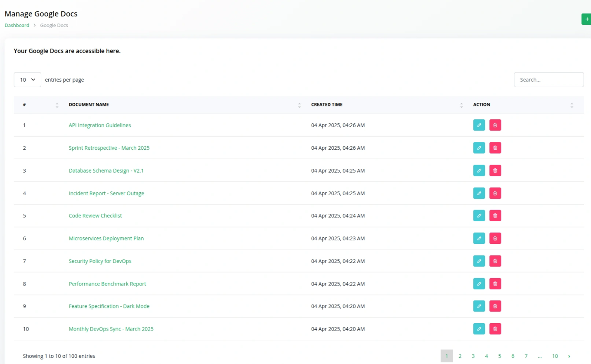Go to pagination page 2
The height and width of the screenshot is (364, 591).
460,356
